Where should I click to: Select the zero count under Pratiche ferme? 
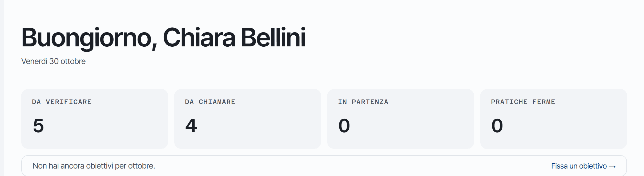[x=497, y=126]
